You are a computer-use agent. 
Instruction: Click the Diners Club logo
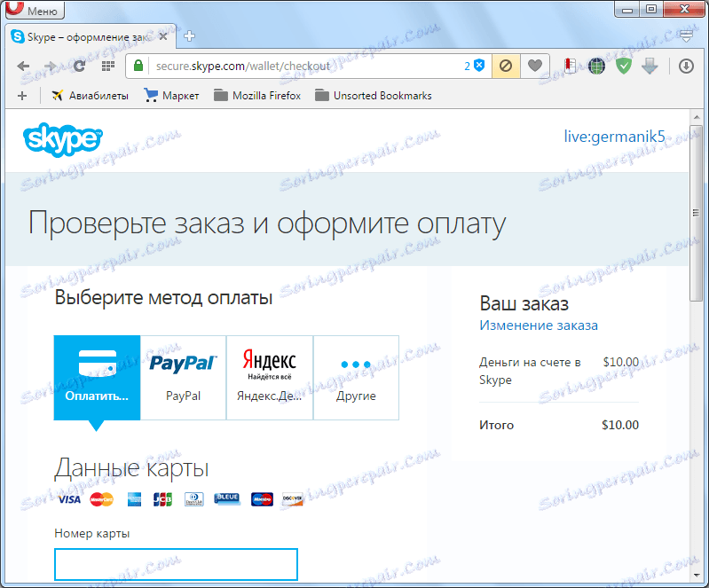click(194, 499)
